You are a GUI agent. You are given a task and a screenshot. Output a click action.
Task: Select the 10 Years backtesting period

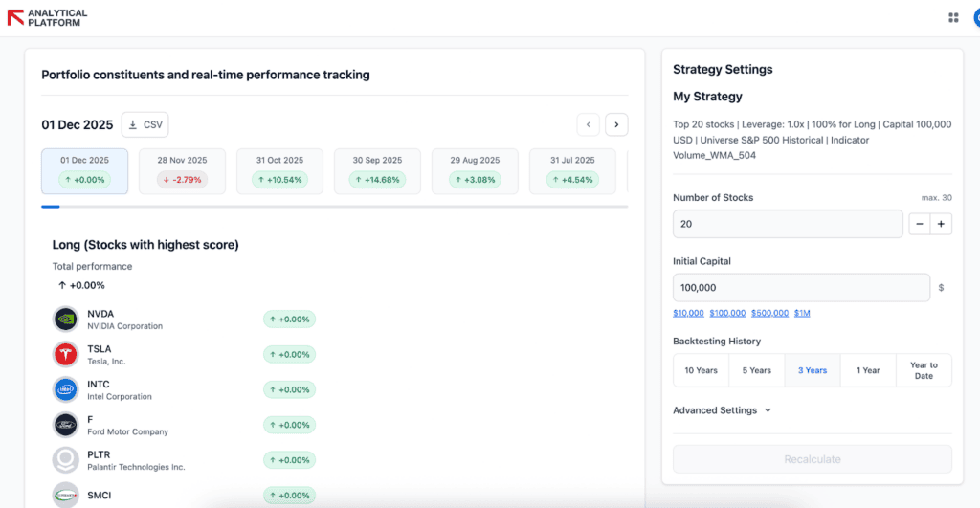tap(701, 370)
